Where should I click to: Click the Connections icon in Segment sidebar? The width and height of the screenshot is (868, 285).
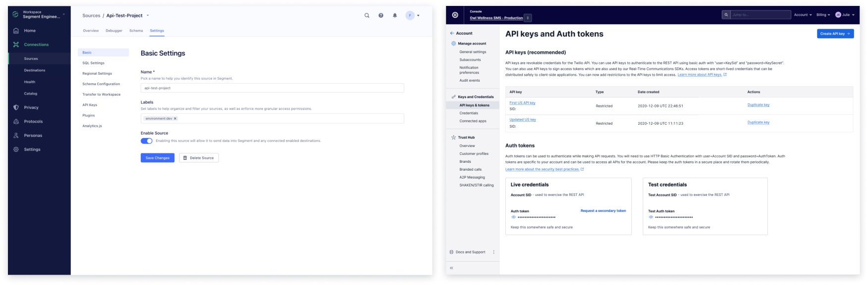click(16, 45)
